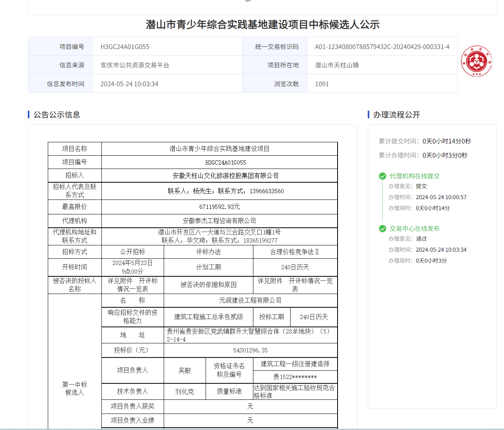Screen dimensions: 504x430
Task: Click green check icon beside 交易中心在线发布
Action: click(x=383, y=229)
